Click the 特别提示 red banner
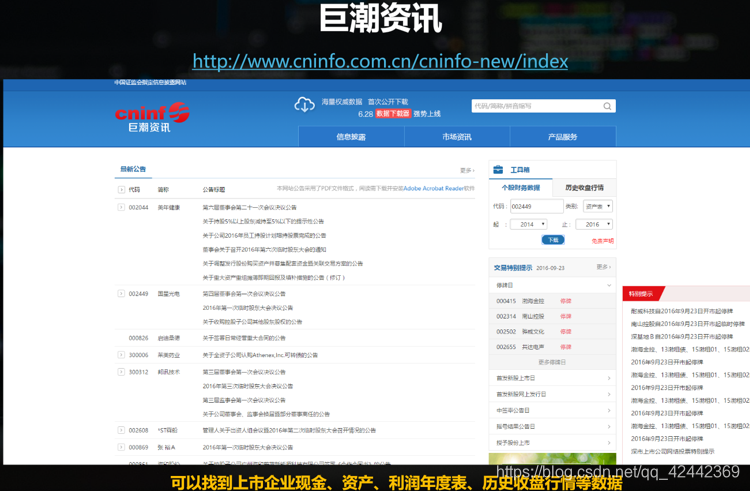 (643, 294)
